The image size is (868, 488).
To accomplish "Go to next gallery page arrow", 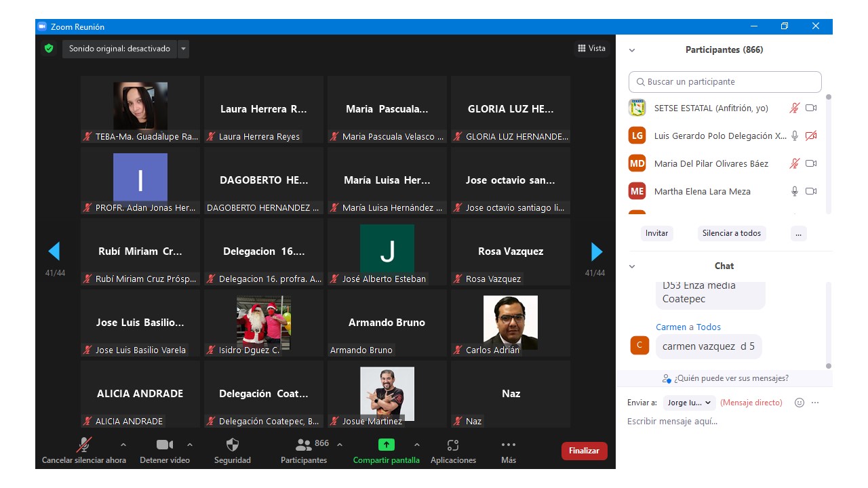I will (x=597, y=251).
